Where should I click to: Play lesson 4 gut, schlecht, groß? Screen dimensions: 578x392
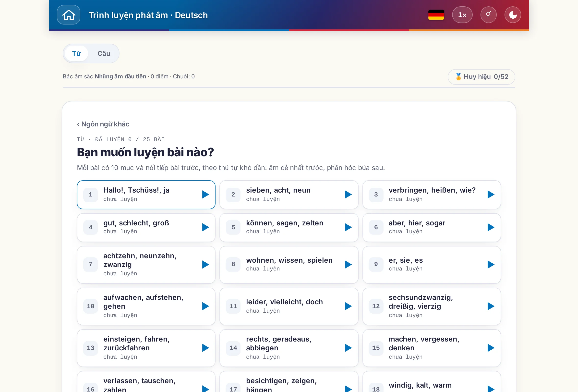pyautogui.click(x=205, y=227)
